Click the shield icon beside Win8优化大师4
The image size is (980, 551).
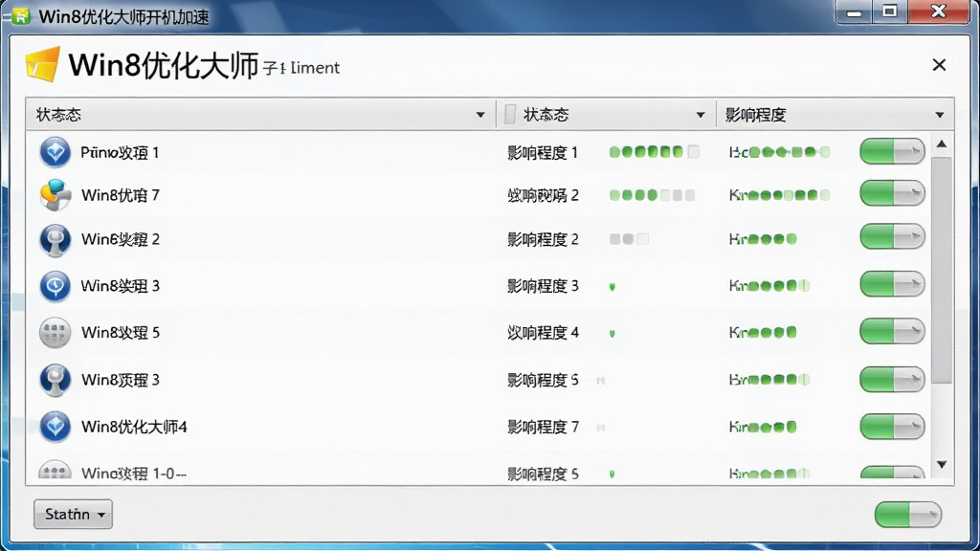tap(55, 427)
